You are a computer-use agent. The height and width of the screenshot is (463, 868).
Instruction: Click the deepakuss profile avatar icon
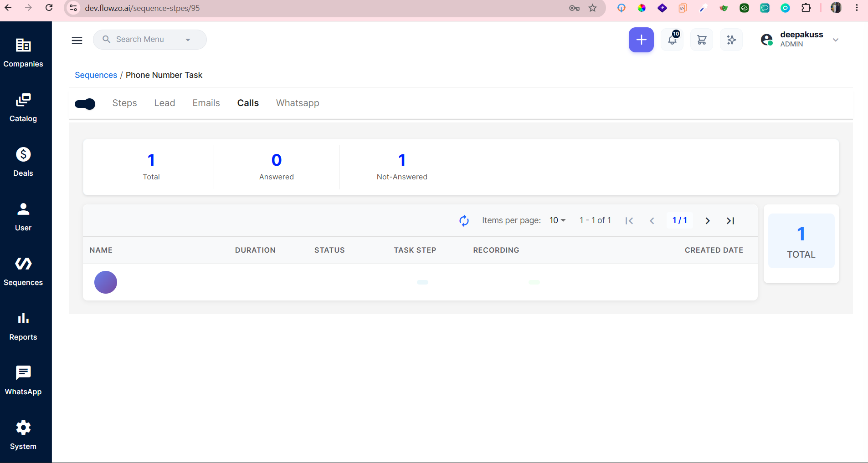pyautogui.click(x=767, y=40)
